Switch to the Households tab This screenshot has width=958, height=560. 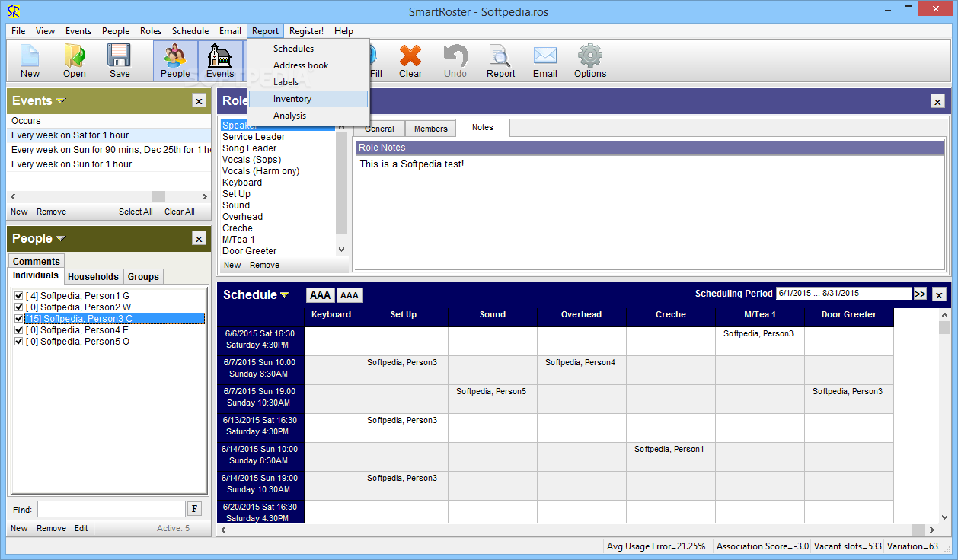pyautogui.click(x=93, y=276)
